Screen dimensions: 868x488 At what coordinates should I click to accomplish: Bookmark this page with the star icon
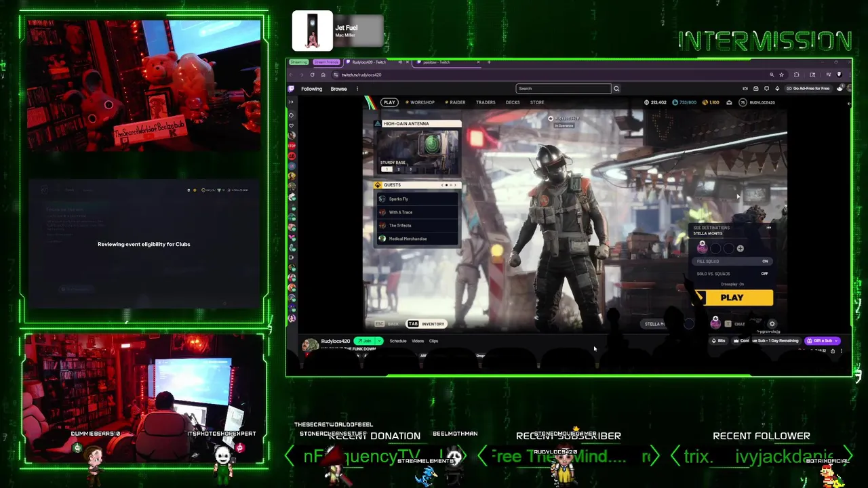coord(781,75)
